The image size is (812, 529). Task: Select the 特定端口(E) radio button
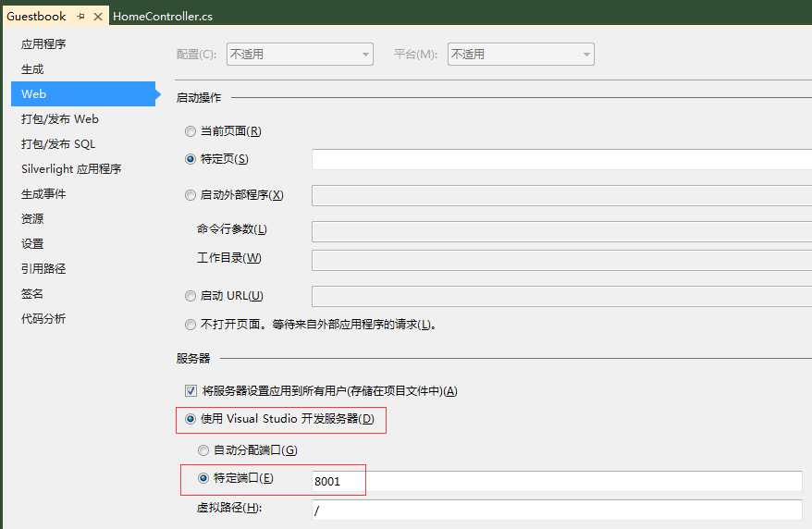point(203,478)
